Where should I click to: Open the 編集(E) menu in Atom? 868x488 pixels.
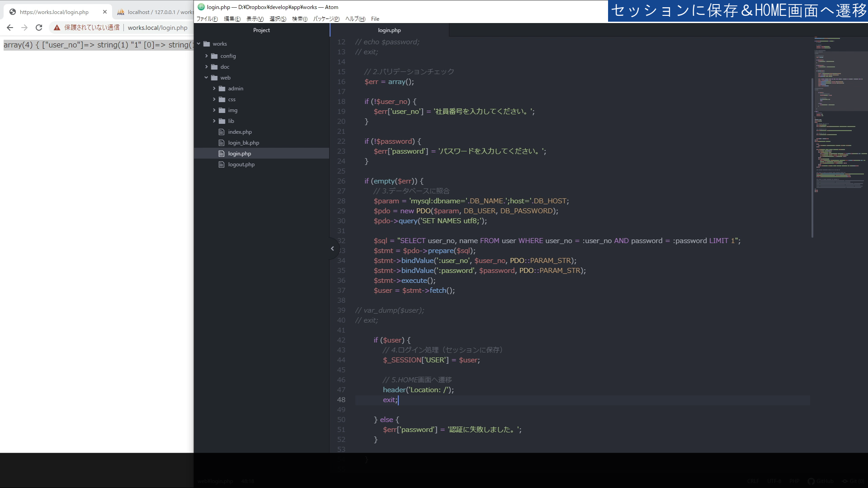[232, 19]
